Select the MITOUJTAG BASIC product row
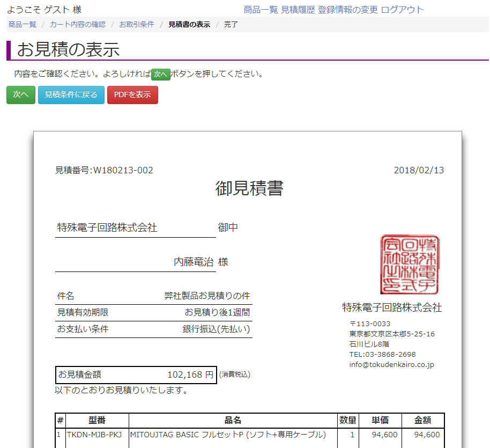The width and height of the screenshot is (490, 448). point(227,435)
